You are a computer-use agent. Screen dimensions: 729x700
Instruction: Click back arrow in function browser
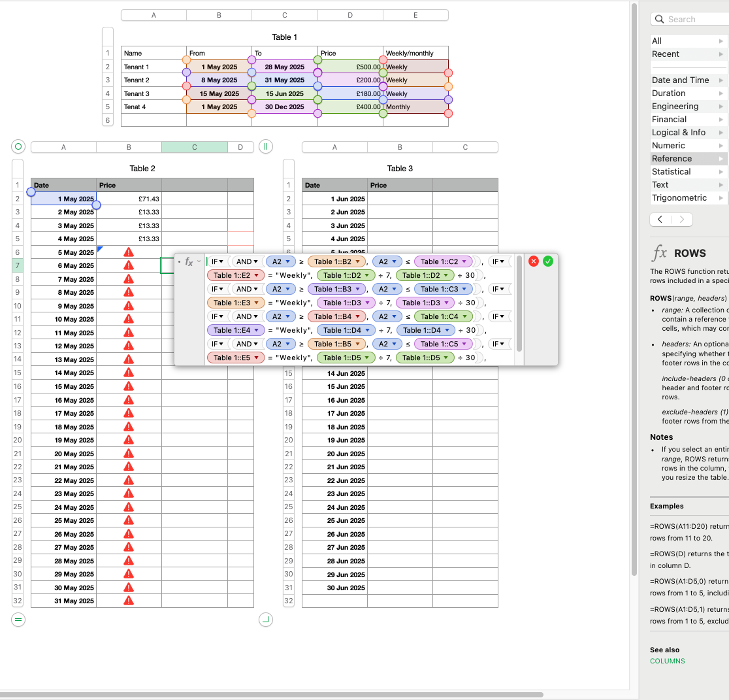(x=660, y=219)
